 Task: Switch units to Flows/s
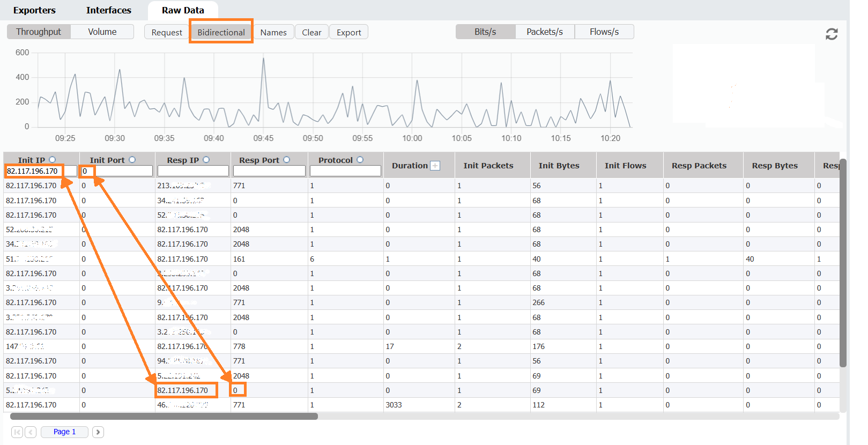click(x=604, y=32)
